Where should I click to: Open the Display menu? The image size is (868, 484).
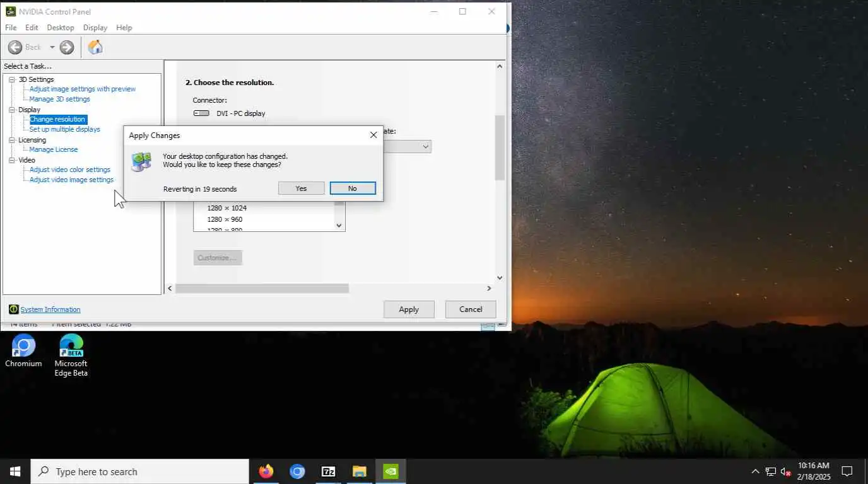pyautogui.click(x=95, y=28)
